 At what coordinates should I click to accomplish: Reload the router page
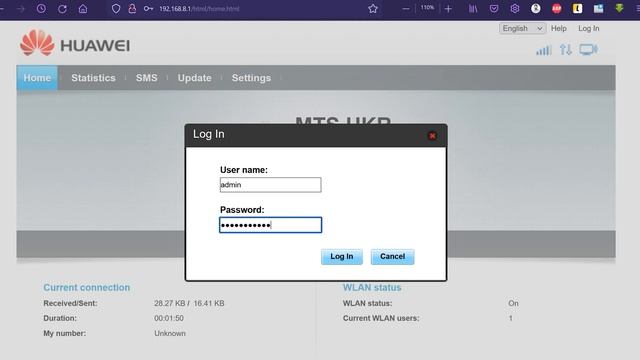(x=62, y=9)
